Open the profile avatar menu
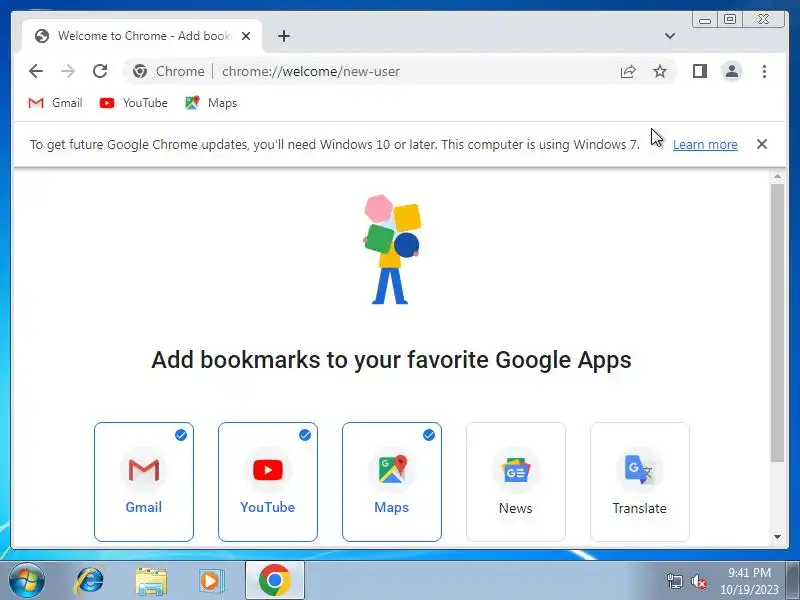 pyautogui.click(x=732, y=71)
